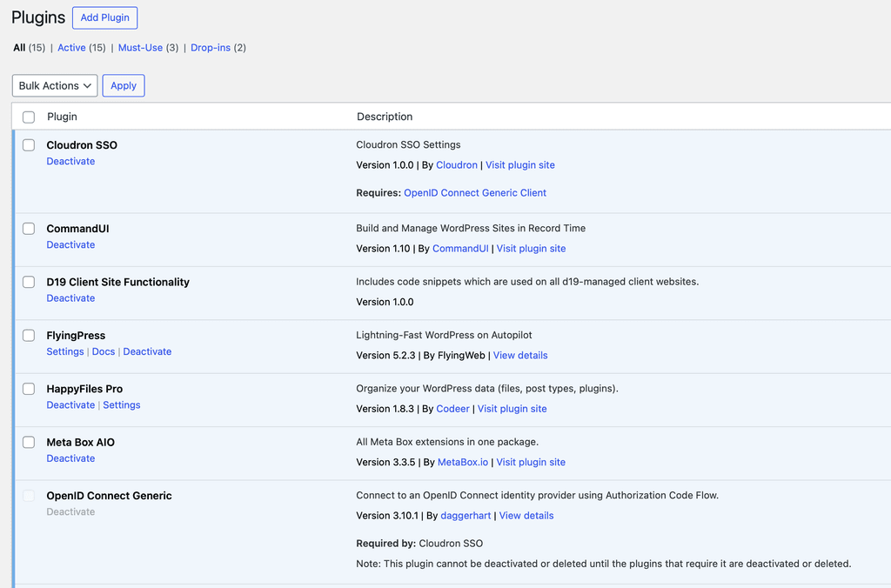Viewport: 891px width, 588px height.
Task: Click the Add Plugin button
Action: (x=104, y=17)
